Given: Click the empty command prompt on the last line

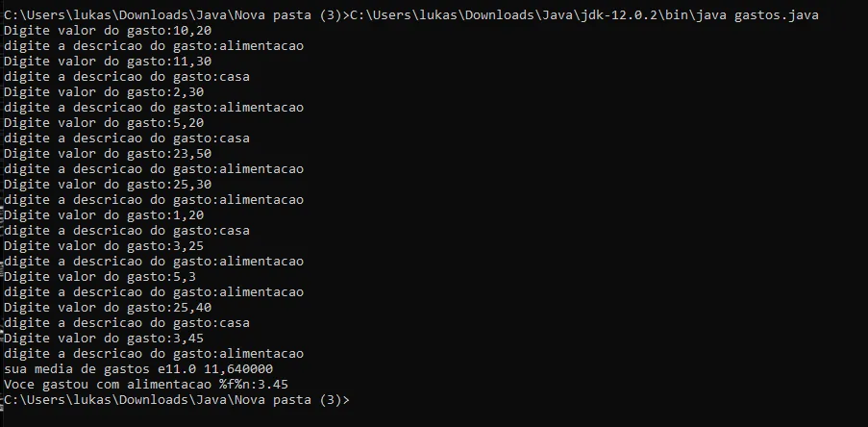Looking at the screenshot, I should 356,399.
